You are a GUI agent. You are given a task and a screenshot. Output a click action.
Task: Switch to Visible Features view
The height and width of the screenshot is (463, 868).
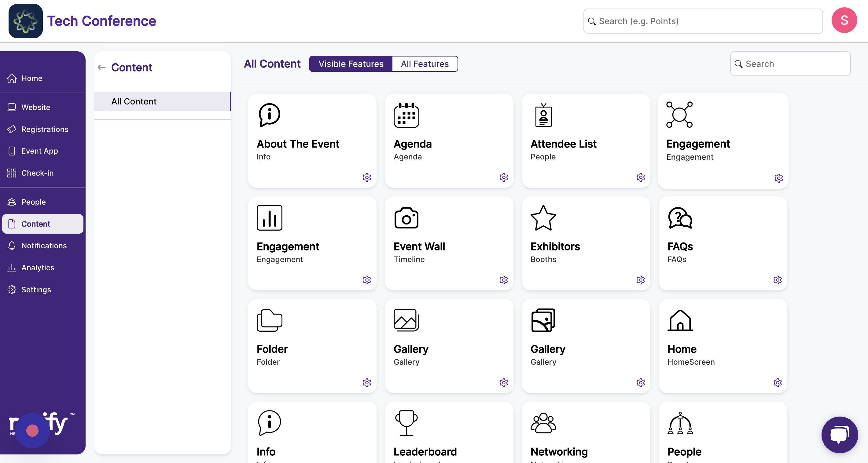pyautogui.click(x=351, y=64)
